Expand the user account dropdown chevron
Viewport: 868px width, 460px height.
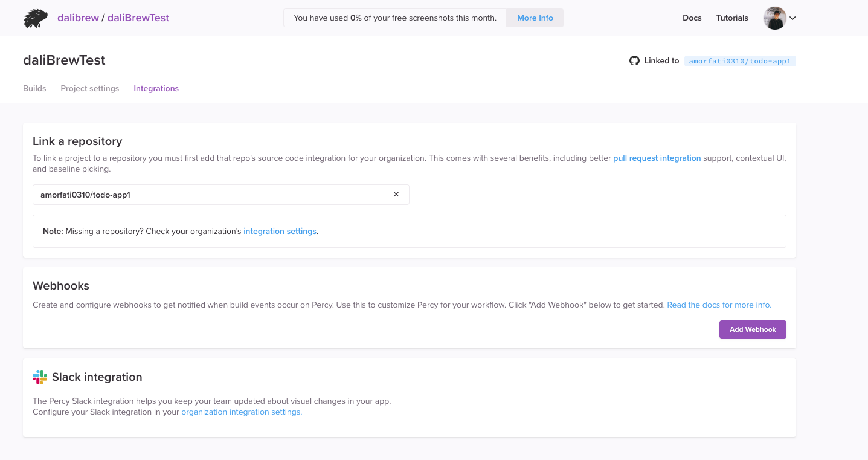pyautogui.click(x=792, y=18)
